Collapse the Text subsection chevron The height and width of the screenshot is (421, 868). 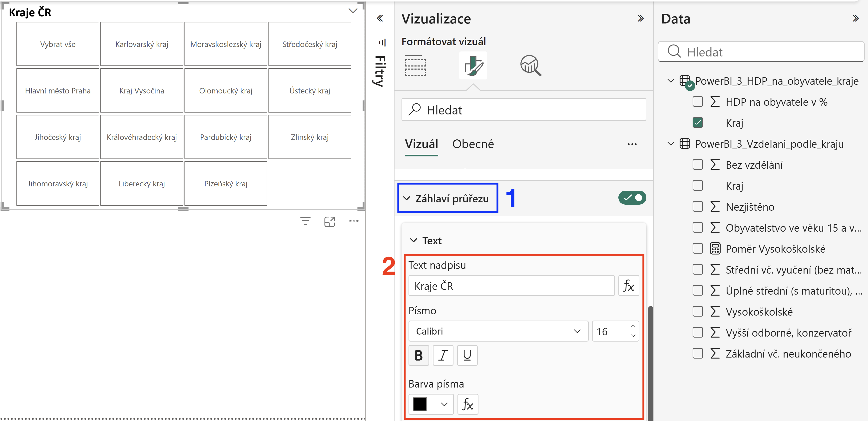tap(414, 241)
